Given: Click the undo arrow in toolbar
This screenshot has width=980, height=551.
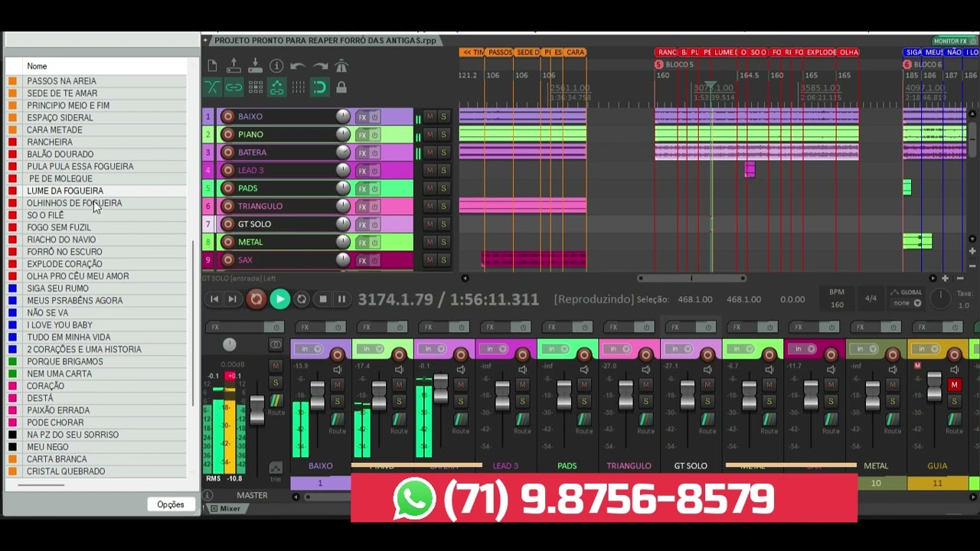Looking at the screenshot, I should [x=298, y=66].
